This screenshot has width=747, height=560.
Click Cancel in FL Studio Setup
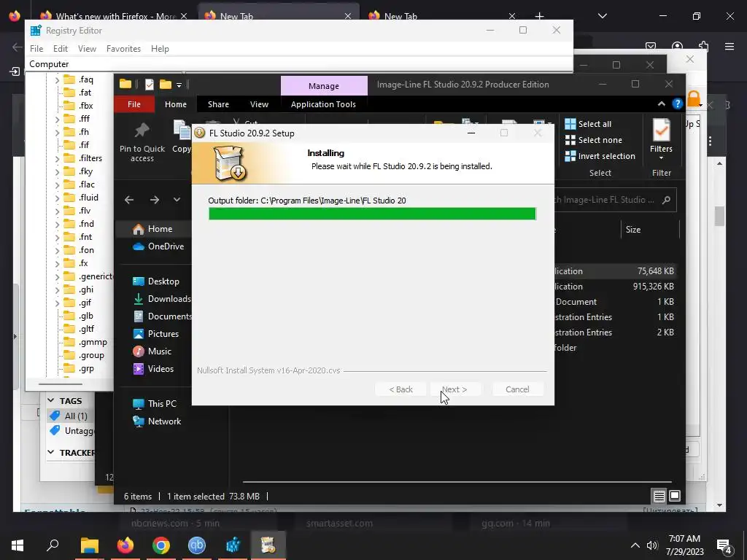click(x=517, y=389)
